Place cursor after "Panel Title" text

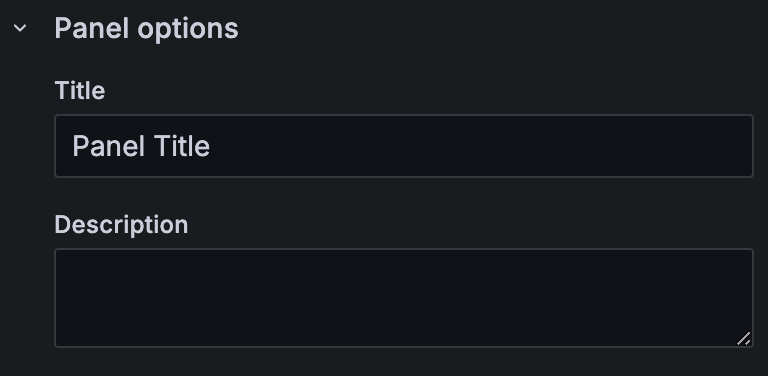point(212,146)
